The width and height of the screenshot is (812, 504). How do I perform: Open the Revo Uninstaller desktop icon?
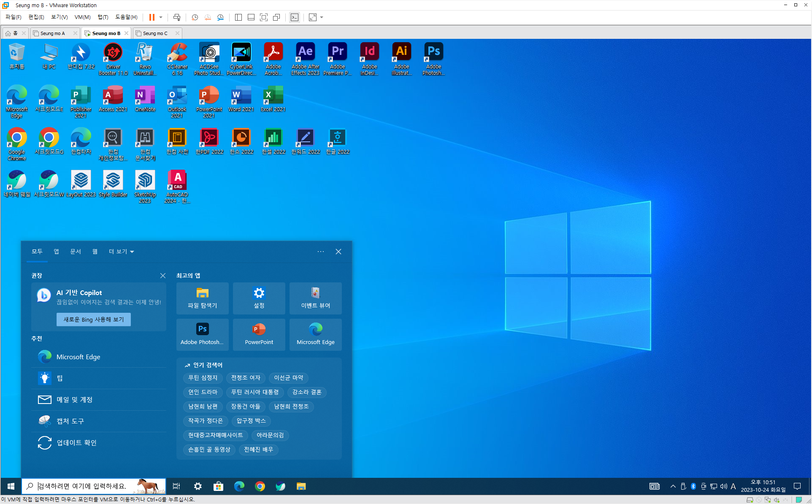click(145, 59)
